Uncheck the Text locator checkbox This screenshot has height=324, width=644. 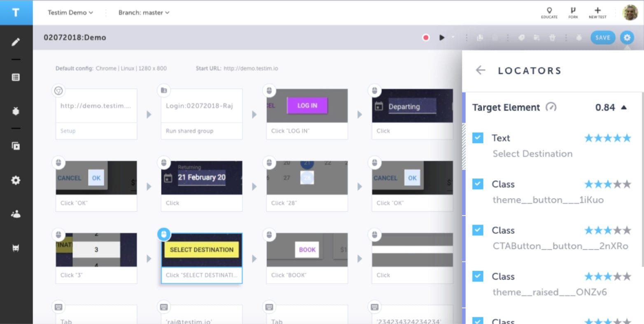[478, 138]
